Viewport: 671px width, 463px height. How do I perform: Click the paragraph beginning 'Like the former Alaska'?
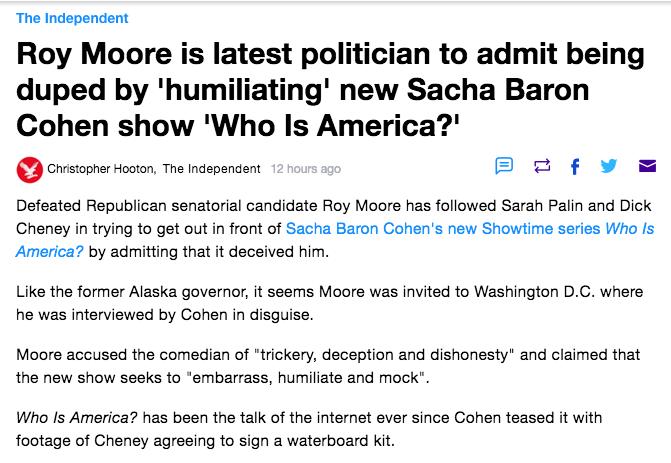[330, 303]
